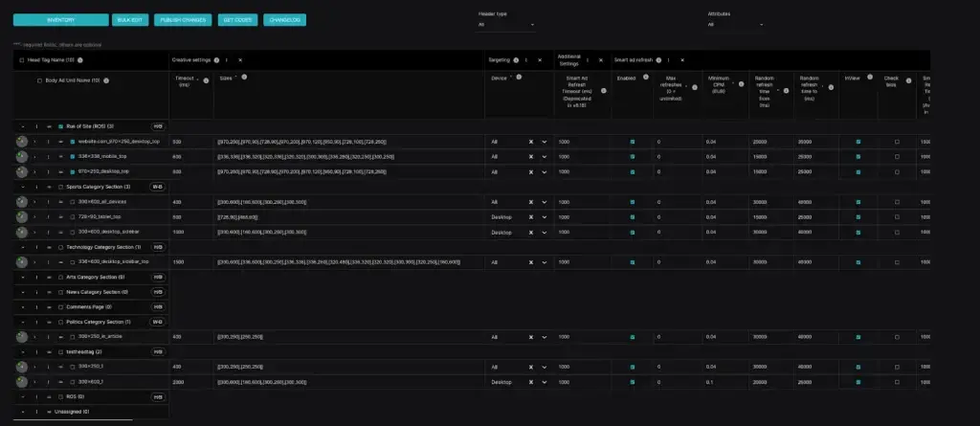Uncheck the Run of Site (ROS) checkbox
This screenshot has width=980, height=426.
click(x=59, y=126)
